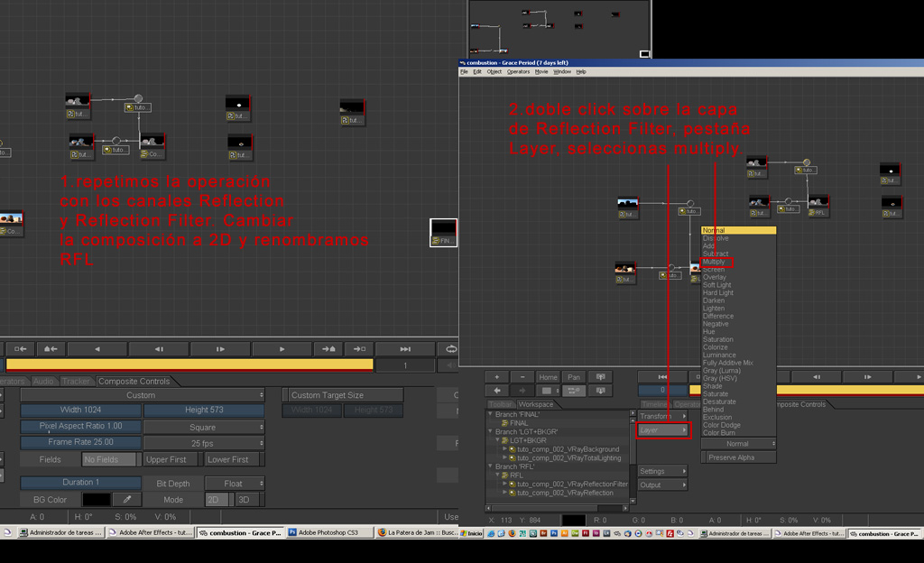
Task: Switch composite mode to 2D
Action: click(x=217, y=500)
